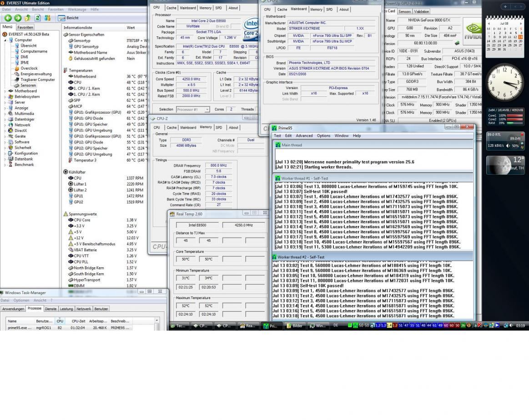The height and width of the screenshot is (420, 529).
Task: Open the Favoriten menu in EVEREST menu bar
Action: (55, 10)
